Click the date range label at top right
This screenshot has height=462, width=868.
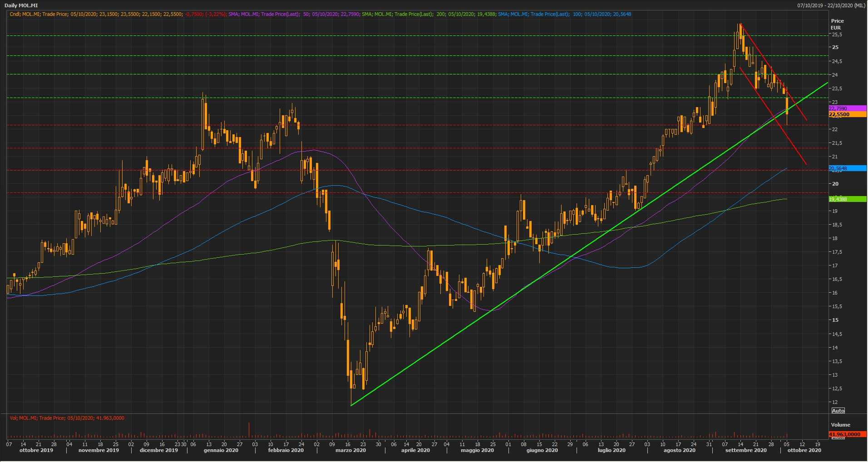831,5
